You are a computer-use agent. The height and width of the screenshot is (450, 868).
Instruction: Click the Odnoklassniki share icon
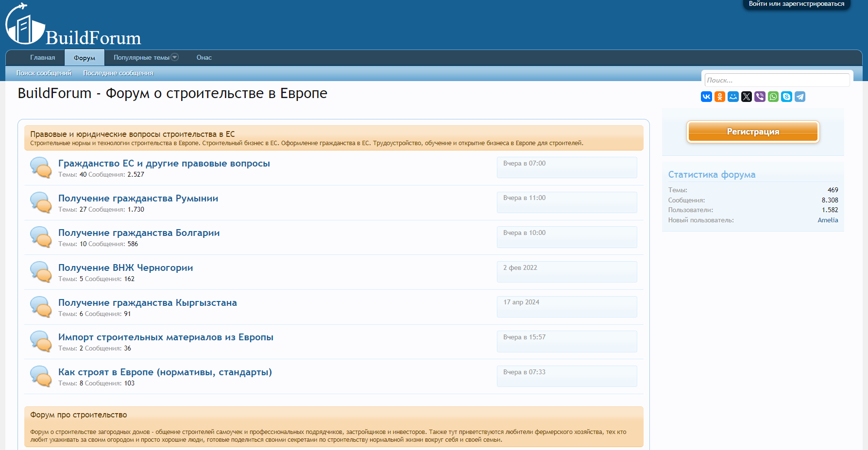[x=720, y=97]
